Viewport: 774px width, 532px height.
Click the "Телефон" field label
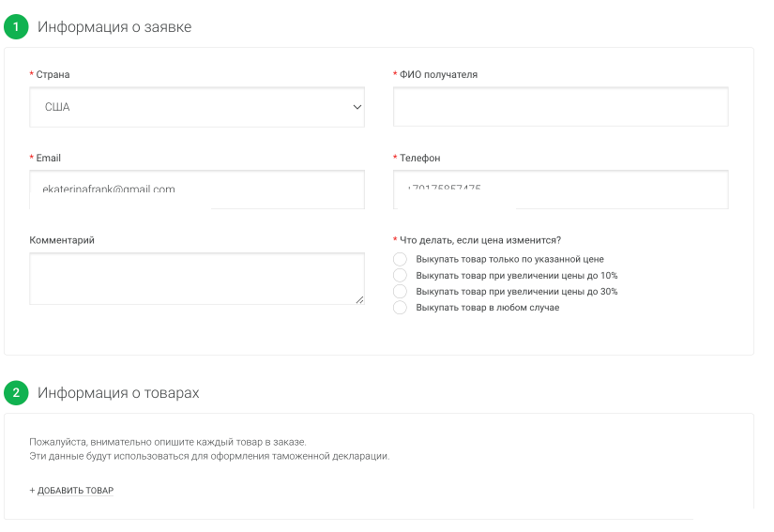click(420, 158)
